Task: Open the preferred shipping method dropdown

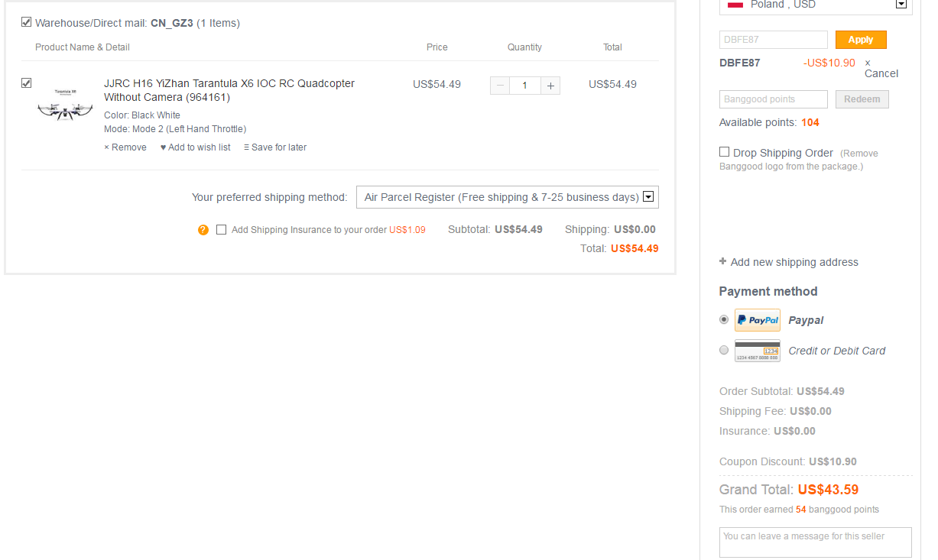Action: tap(508, 197)
